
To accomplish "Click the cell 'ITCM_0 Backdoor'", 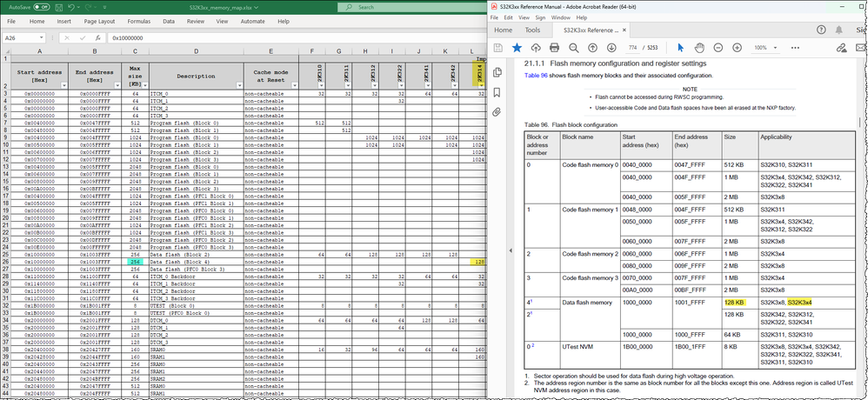I will tap(197, 276).
